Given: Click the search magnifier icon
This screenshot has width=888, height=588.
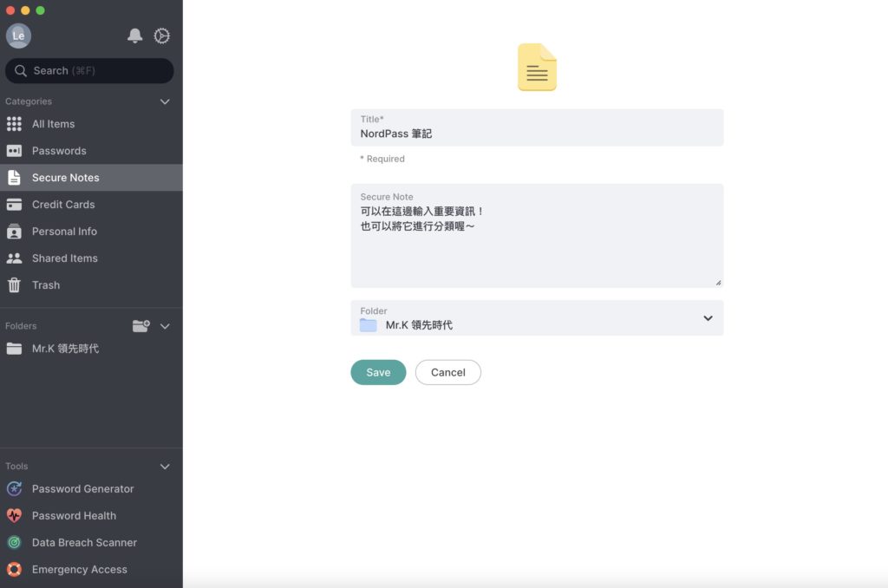Looking at the screenshot, I should click(21, 71).
